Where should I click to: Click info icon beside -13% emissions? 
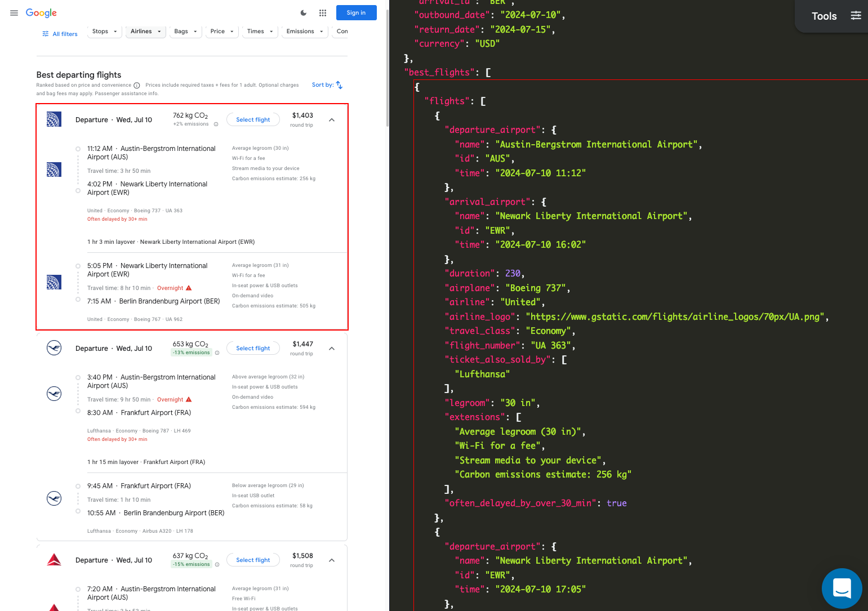click(x=217, y=353)
